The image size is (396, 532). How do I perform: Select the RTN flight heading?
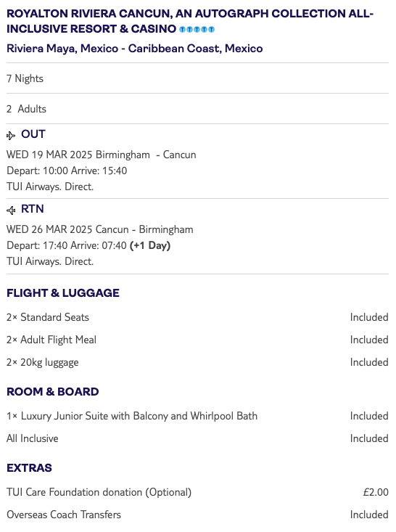[33, 209]
